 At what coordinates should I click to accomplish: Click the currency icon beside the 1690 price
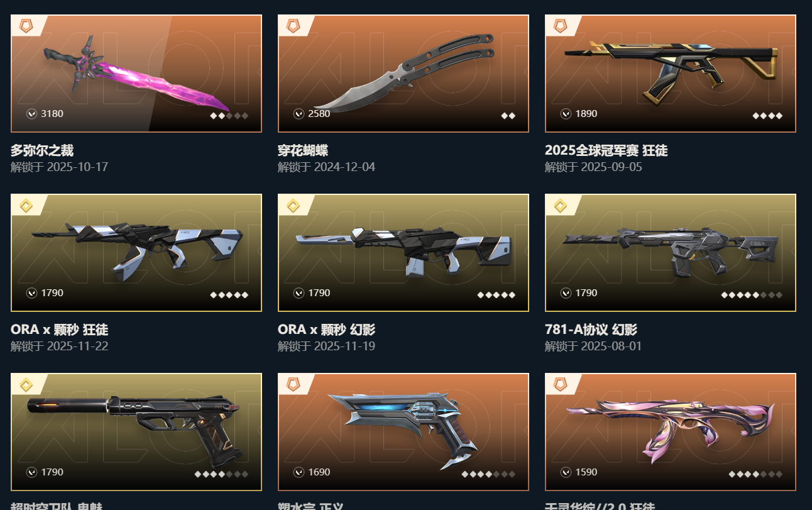[x=299, y=472]
